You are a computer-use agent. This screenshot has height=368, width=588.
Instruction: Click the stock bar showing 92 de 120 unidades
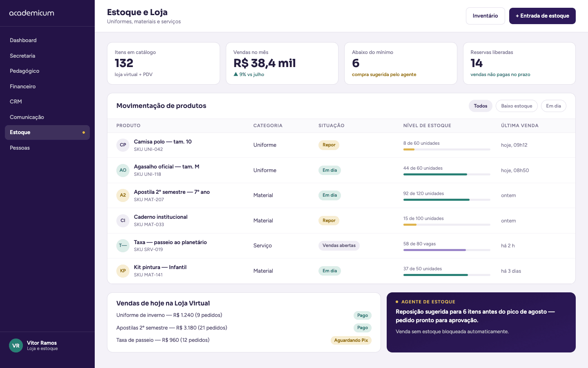point(447,200)
